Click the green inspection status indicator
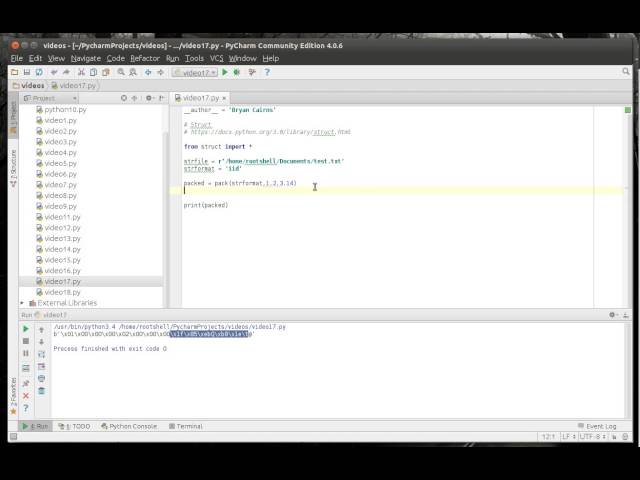Viewport: 640px width, 480px height. (628, 110)
